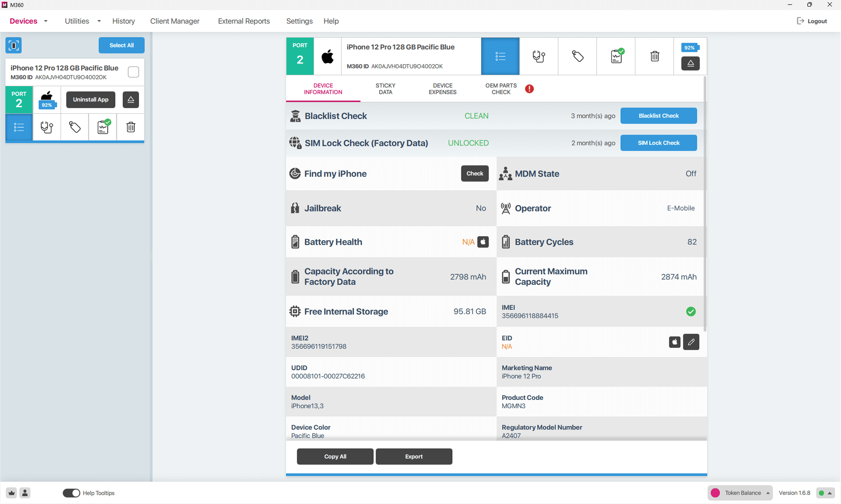The width and height of the screenshot is (841, 504).
Task: Expand the Utilities menu dropdown arrow
Action: (99, 21)
